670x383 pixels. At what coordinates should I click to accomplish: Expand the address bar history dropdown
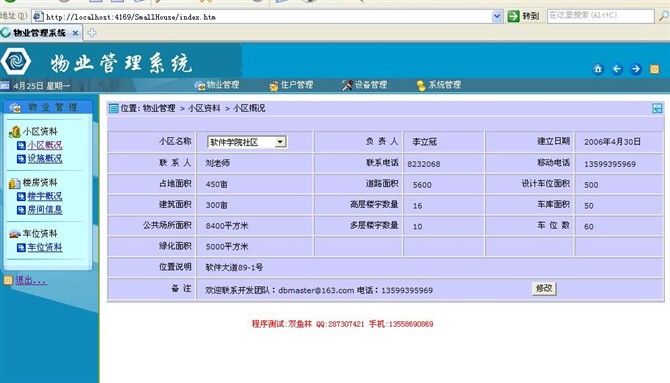tap(497, 16)
